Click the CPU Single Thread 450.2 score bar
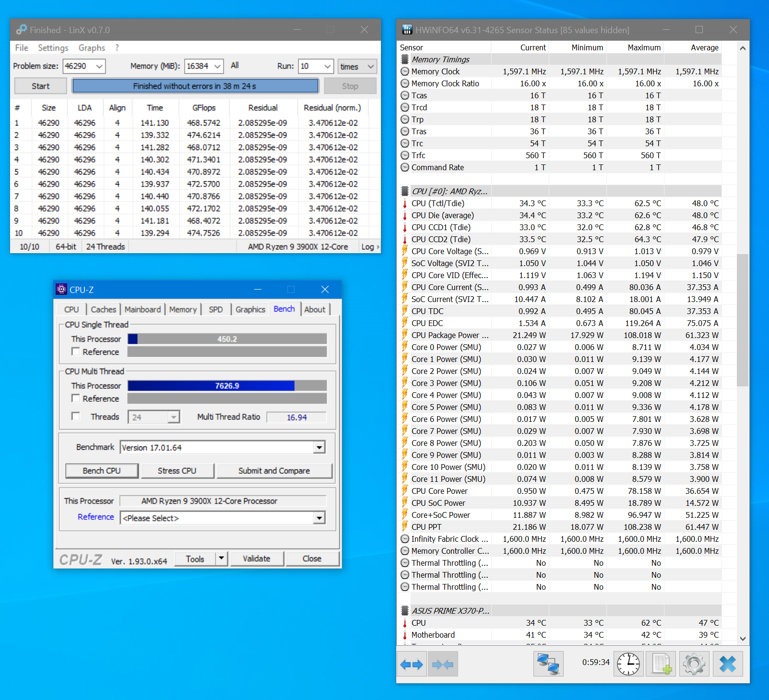This screenshot has width=769, height=700. click(227, 339)
